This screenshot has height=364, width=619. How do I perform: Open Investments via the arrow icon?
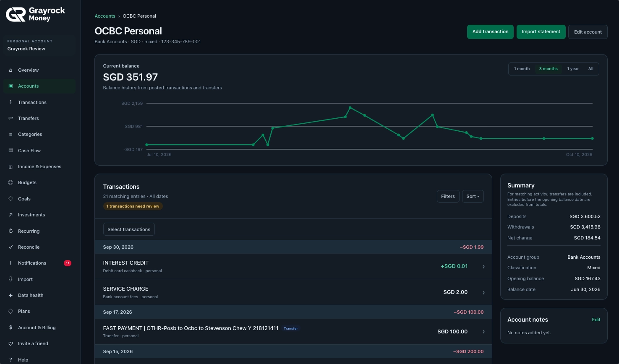click(10, 215)
